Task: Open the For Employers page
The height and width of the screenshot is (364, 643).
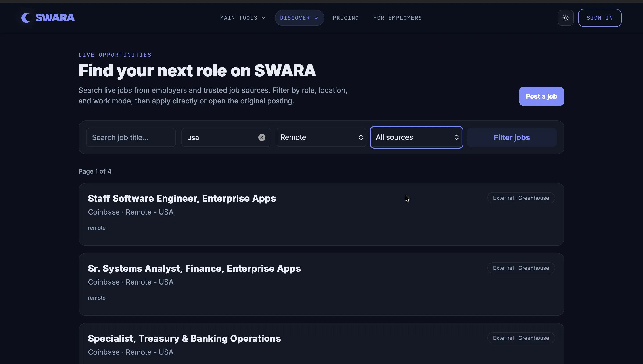Action: coord(398,18)
